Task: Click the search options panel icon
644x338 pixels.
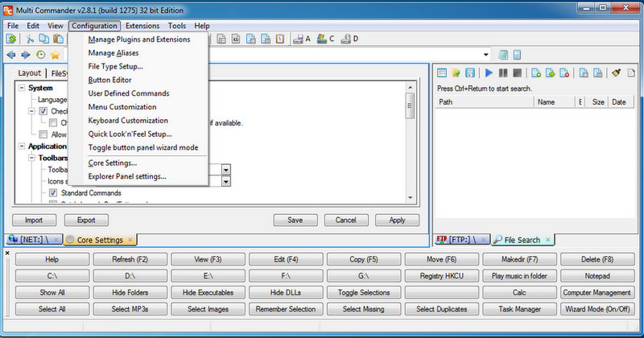Action: [442, 73]
